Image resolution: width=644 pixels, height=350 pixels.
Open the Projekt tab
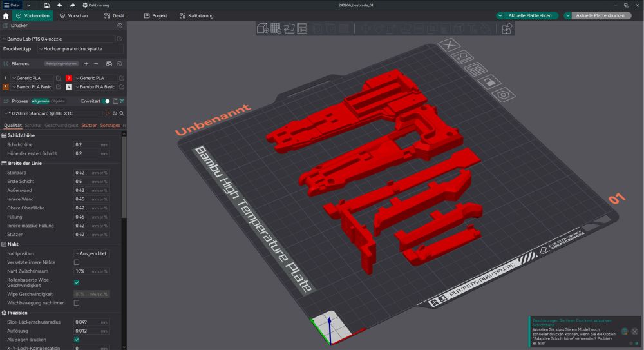[155, 15]
